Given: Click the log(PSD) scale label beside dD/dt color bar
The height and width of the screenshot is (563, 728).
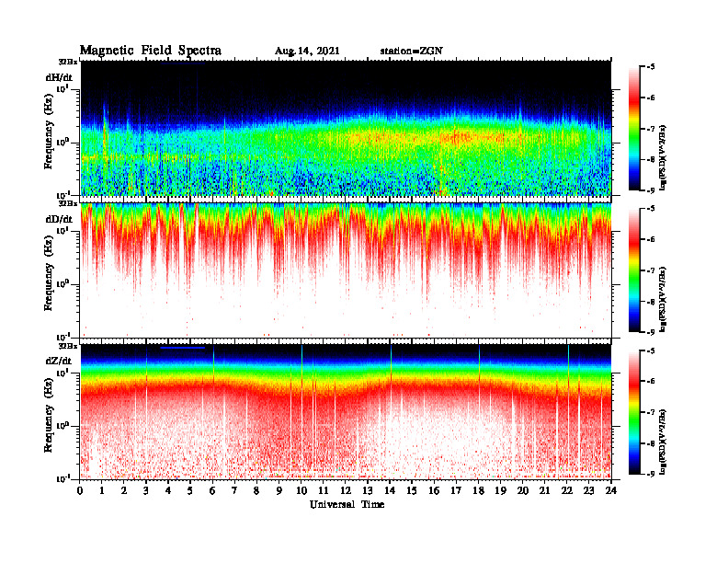Looking at the screenshot, I should click(x=663, y=299).
